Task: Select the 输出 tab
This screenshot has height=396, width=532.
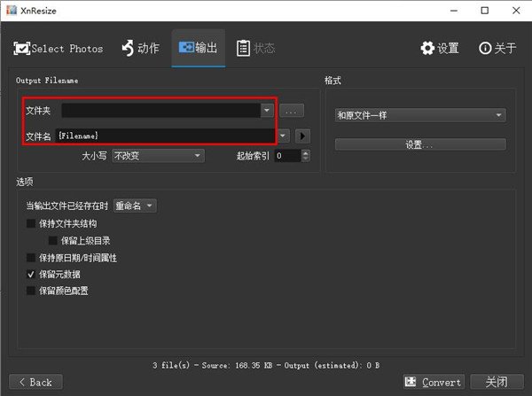Action: (x=198, y=48)
